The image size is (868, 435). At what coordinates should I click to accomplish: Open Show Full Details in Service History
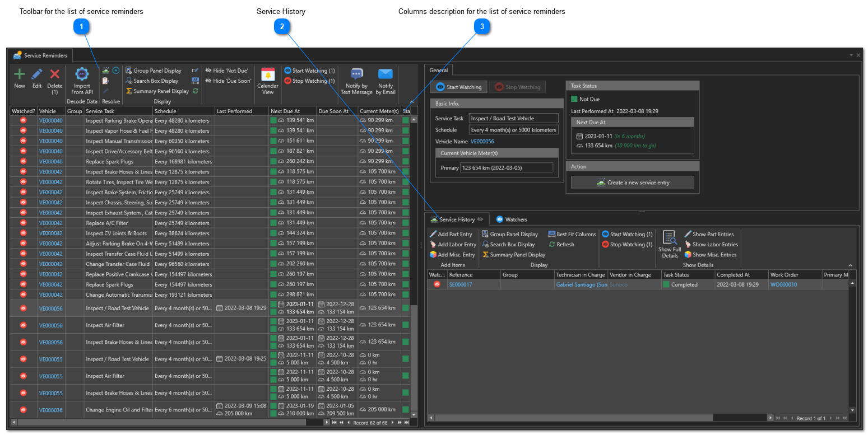tap(670, 238)
